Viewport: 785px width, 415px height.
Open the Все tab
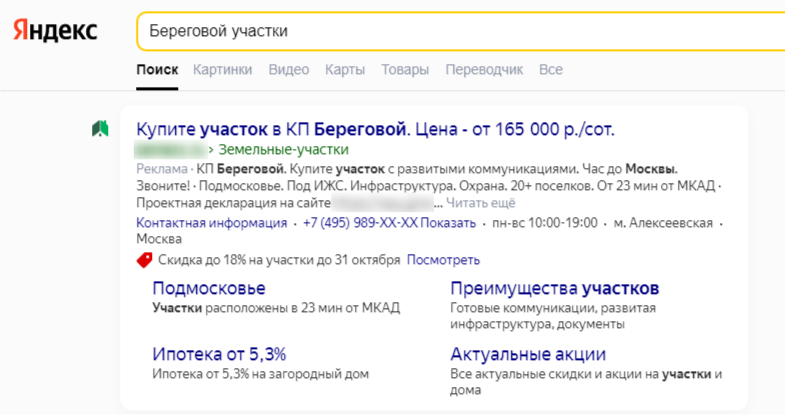[551, 70]
